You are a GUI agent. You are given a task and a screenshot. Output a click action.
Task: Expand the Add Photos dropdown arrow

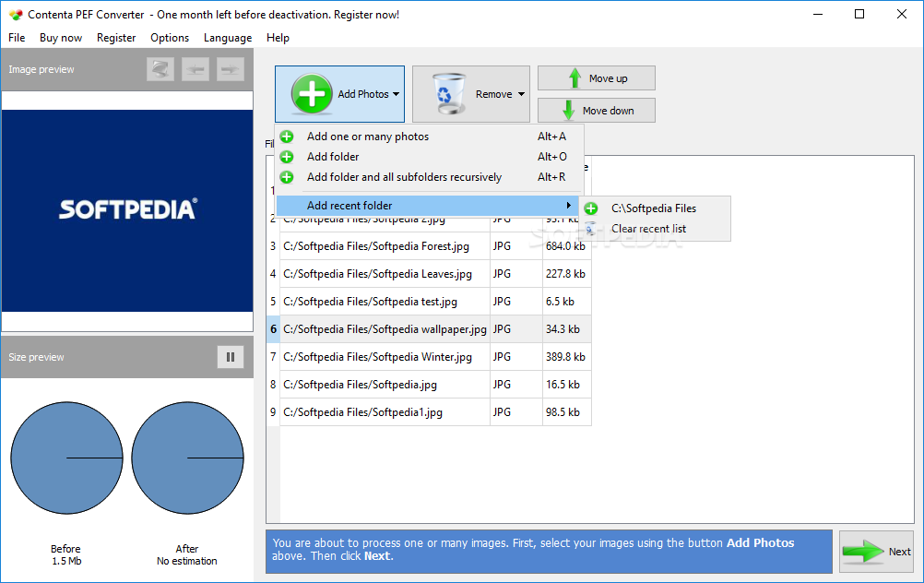(x=396, y=94)
